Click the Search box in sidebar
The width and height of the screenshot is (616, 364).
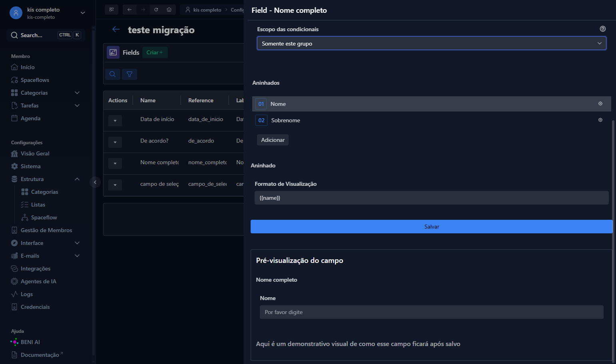pos(46,35)
